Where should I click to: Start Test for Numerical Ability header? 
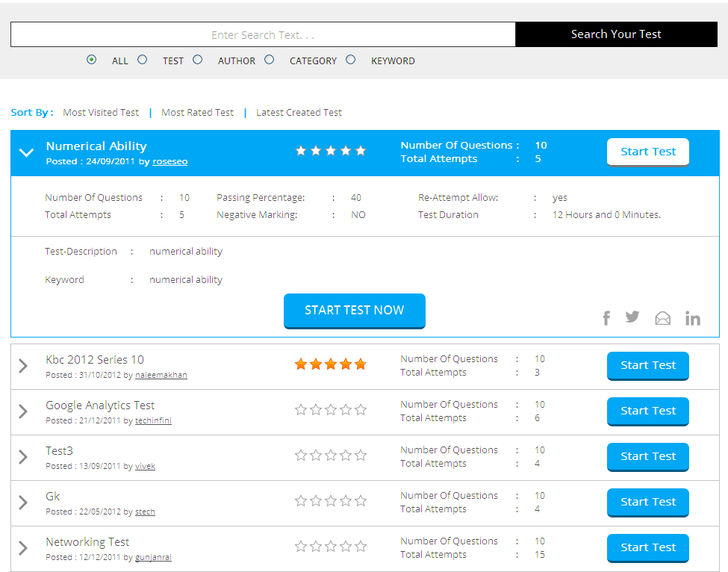click(x=647, y=152)
